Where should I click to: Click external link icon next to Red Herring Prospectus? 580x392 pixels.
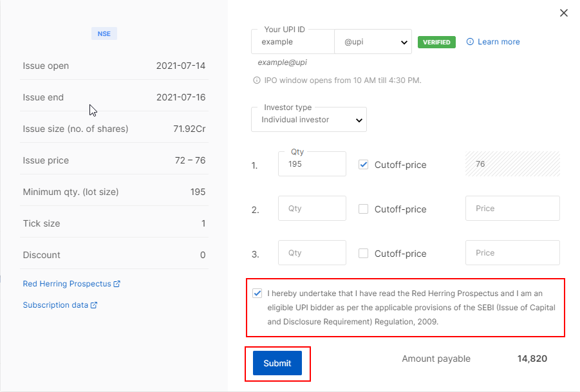pyautogui.click(x=117, y=284)
